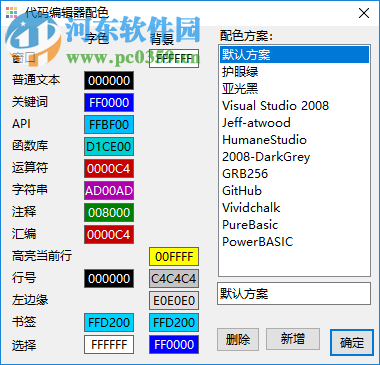This screenshot has width=380, height=365.
Task: Select the HumaneStudio scheme
Action: click(x=294, y=139)
